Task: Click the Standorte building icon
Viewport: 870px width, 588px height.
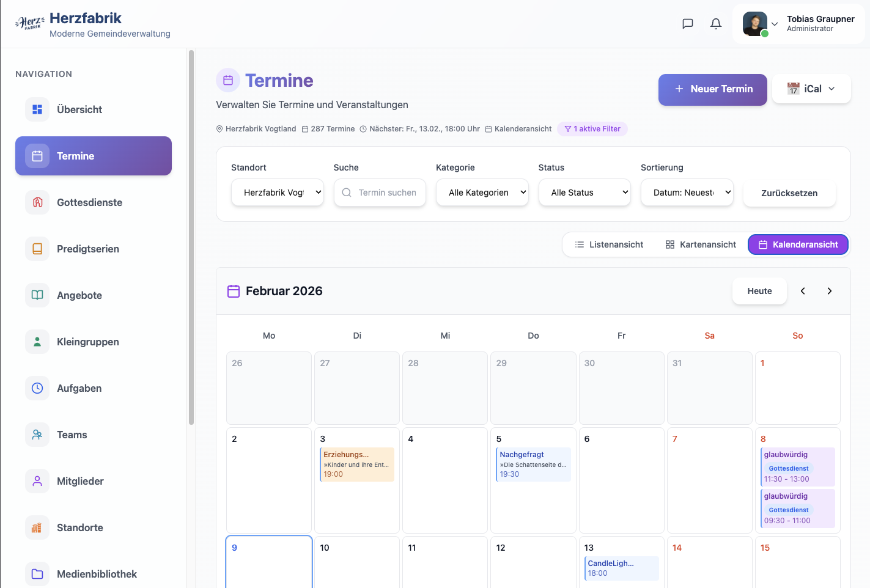Action: point(37,527)
